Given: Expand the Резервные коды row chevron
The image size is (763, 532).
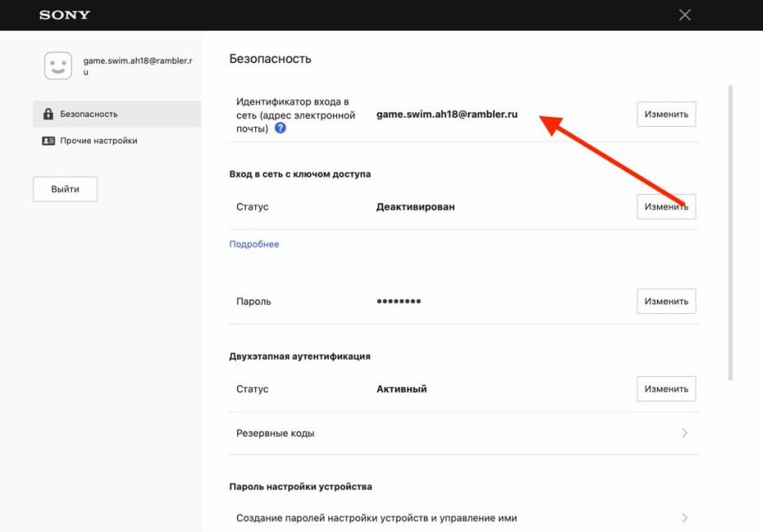Looking at the screenshot, I should point(684,433).
